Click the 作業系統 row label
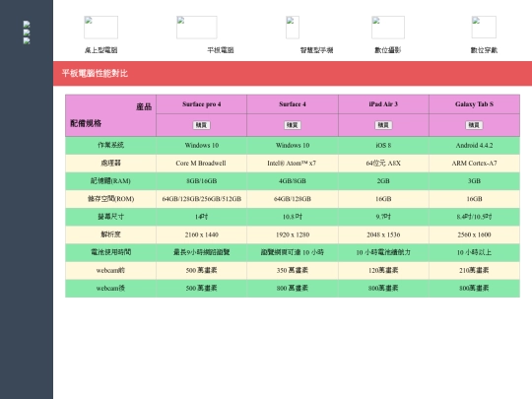The image size is (532, 399). (x=110, y=145)
